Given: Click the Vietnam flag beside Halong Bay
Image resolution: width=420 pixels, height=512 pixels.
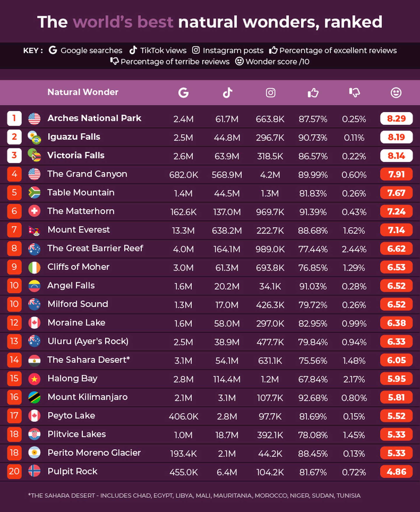Looking at the screenshot, I should (34, 379).
